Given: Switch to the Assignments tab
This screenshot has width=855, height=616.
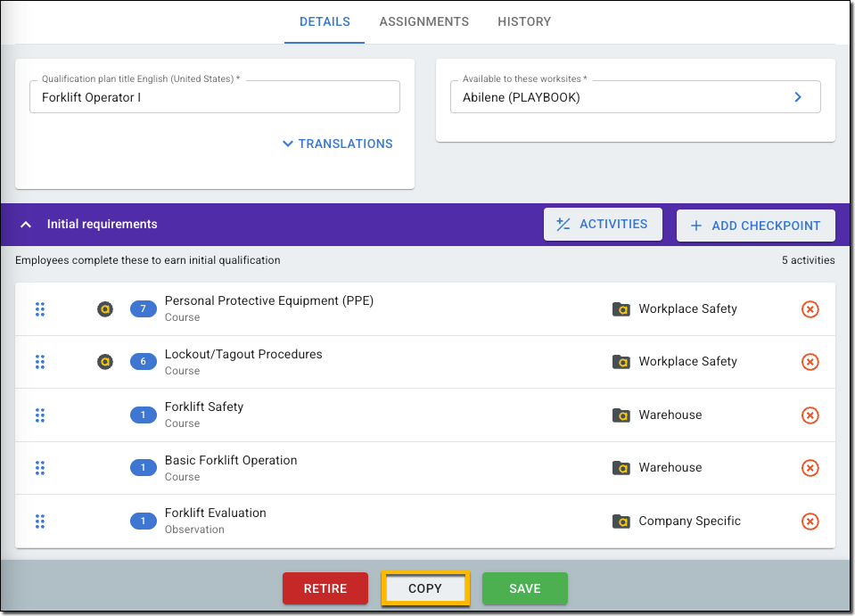Looking at the screenshot, I should click(x=423, y=21).
